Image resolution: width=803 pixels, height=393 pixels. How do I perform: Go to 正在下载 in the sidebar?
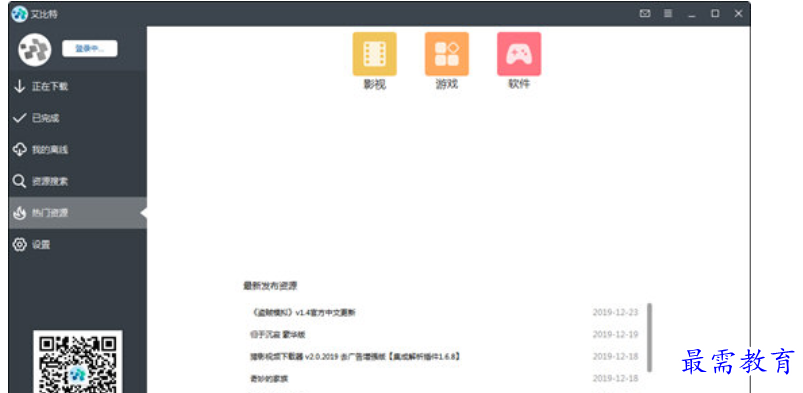[x=78, y=86]
